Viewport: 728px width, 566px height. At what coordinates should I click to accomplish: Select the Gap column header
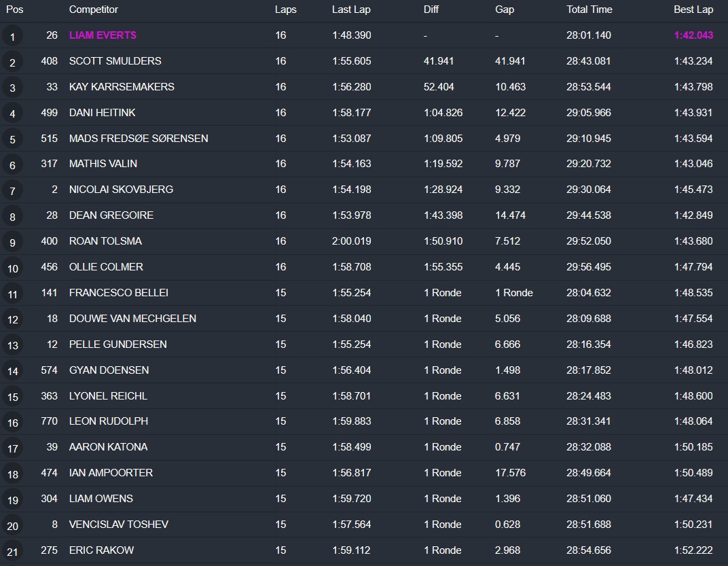(505, 10)
